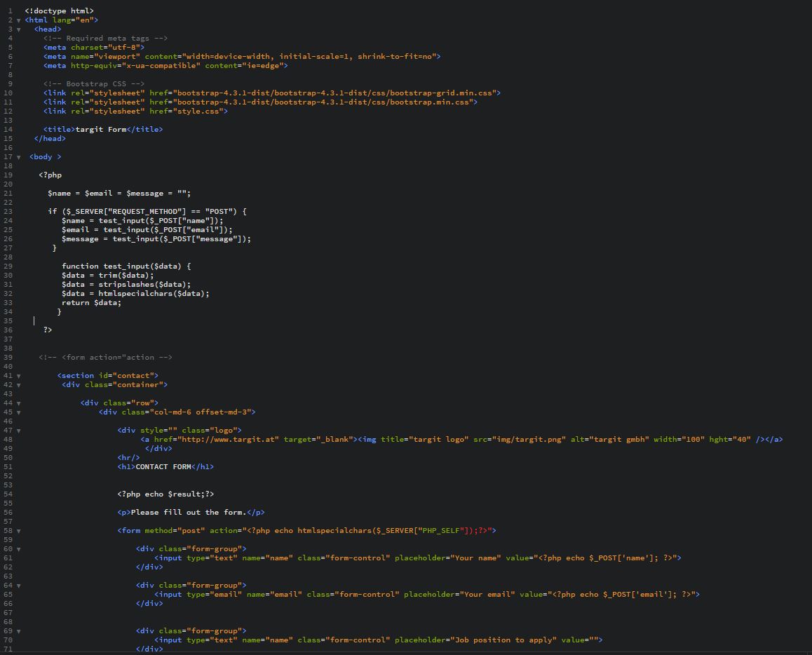Collapse the logo div fold arrow
Screen dimensions: 812x655
click(19, 430)
